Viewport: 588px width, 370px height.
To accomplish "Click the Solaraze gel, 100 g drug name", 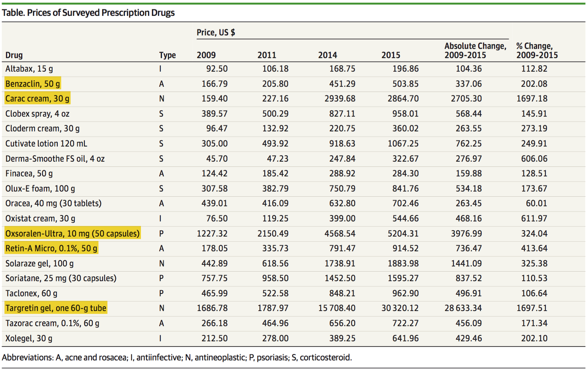I will click(39, 263).
